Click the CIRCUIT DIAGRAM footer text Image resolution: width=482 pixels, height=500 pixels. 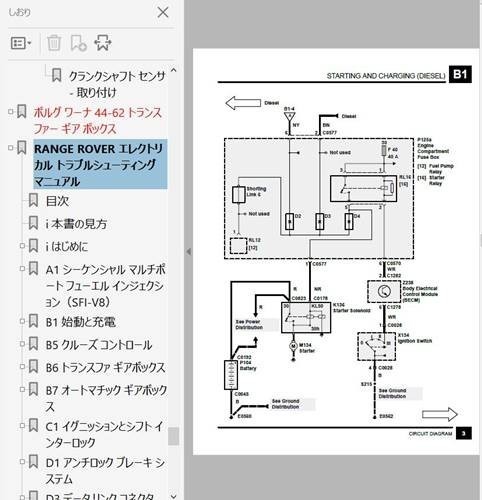[430, 434]
